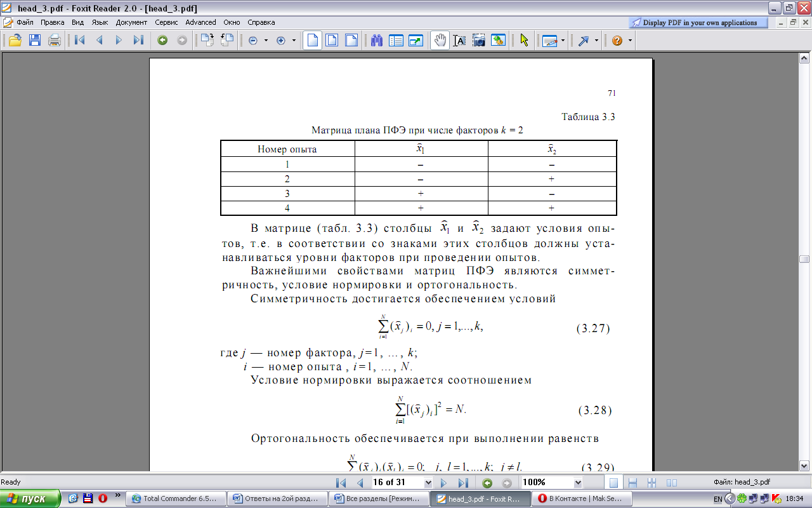Save the document with the floppy icon

point(35,41)
